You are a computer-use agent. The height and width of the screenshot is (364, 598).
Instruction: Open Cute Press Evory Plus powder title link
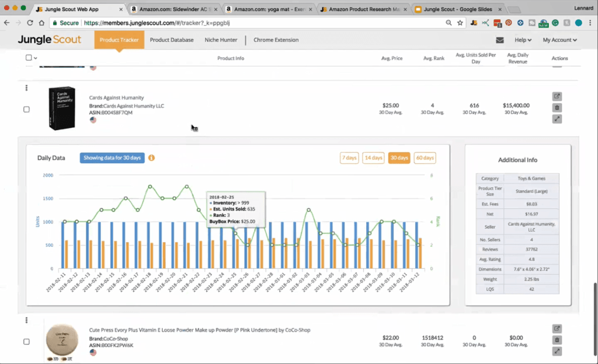(200, 330)
